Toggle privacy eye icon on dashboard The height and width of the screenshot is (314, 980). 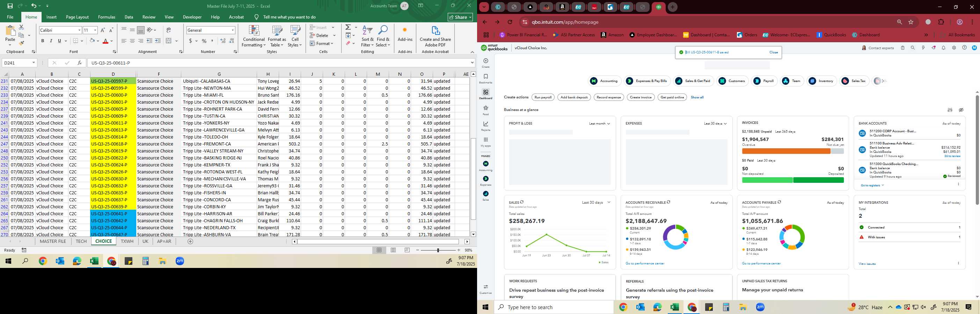tap(961, 110)
